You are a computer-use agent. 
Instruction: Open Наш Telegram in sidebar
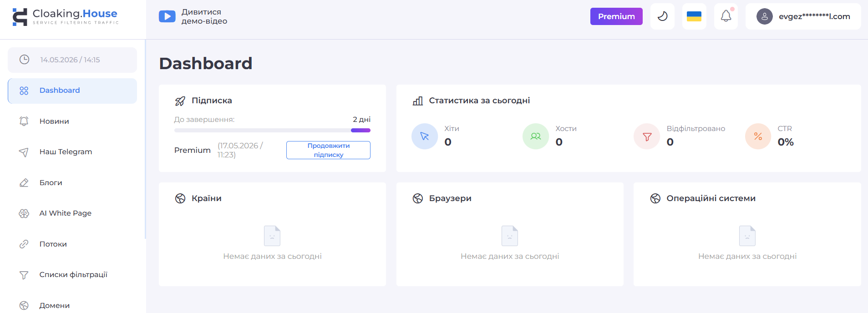(72, 152)
